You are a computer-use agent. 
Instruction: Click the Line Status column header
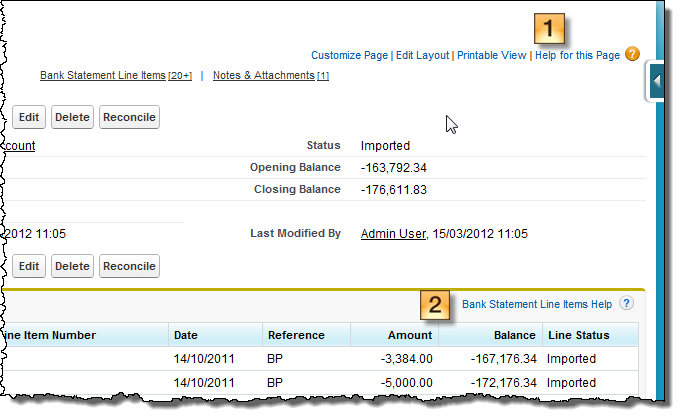click(x=577, y=335)
